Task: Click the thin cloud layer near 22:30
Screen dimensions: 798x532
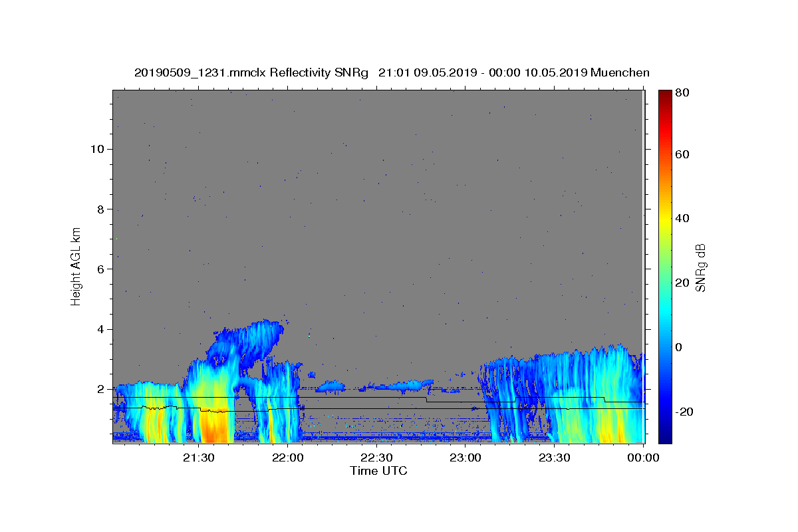Action: 399,384
